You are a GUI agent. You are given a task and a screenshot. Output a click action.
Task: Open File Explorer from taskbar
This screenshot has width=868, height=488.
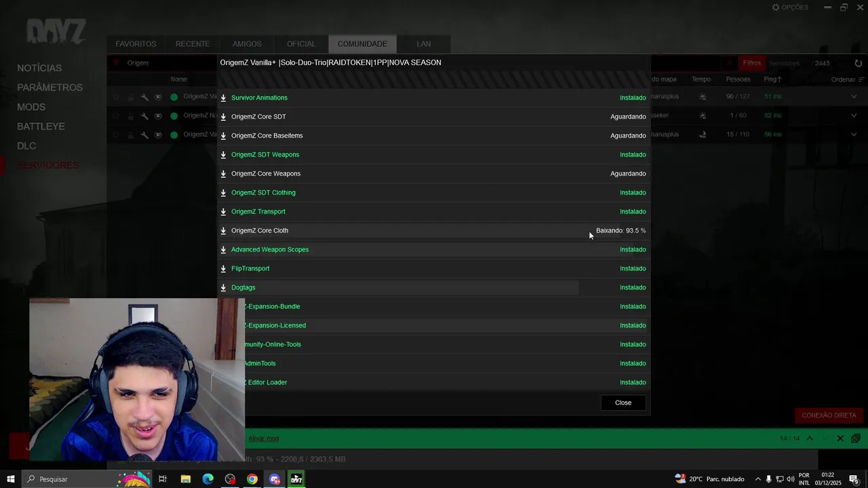point(185,479)
